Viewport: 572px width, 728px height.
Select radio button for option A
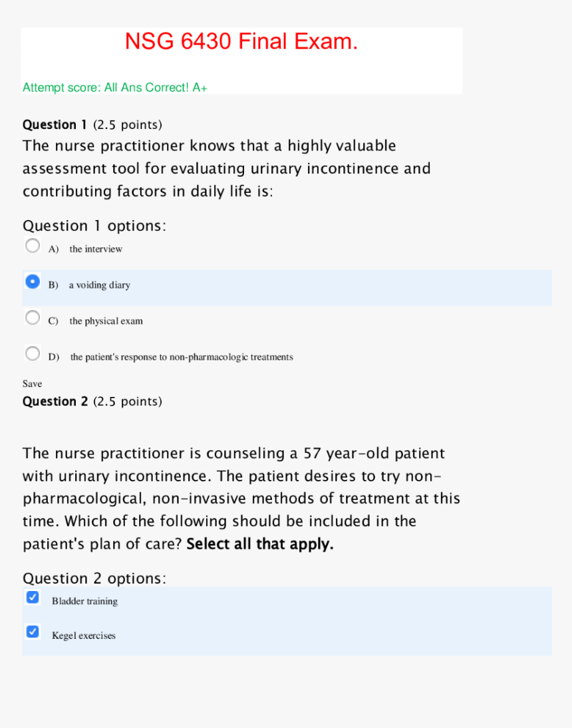[33, 246]
